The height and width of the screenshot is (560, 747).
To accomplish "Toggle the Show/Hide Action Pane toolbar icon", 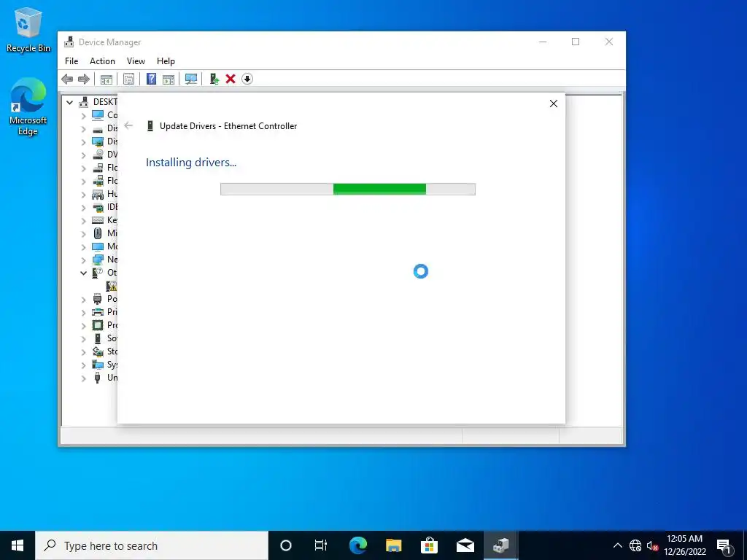I will [x=169, y=79].
